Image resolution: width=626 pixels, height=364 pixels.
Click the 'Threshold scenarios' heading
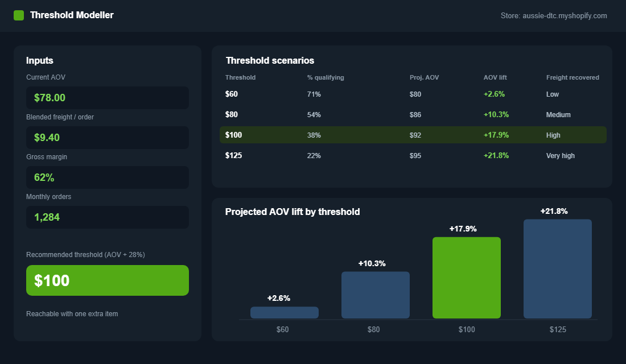[270, 60]
